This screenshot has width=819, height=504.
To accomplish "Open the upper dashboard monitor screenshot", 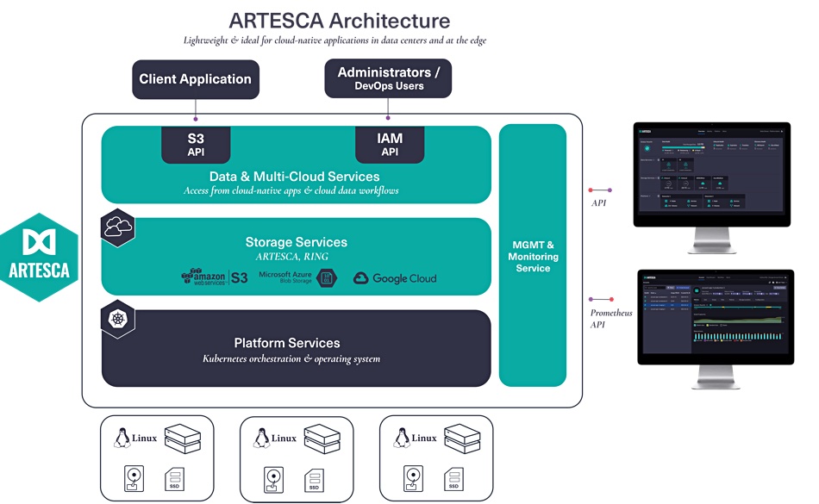I will [x=712, y=188].
